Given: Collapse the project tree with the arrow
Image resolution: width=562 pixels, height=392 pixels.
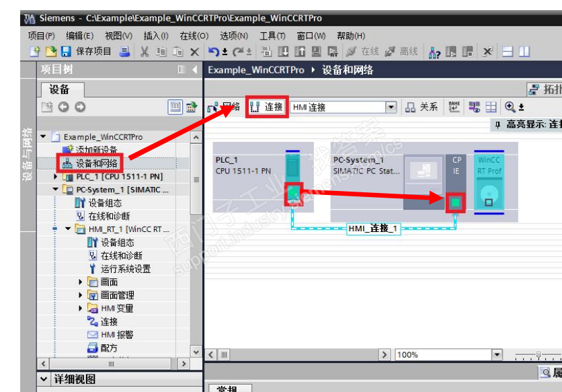Looking at the screenshot, I should coord(195,69).
